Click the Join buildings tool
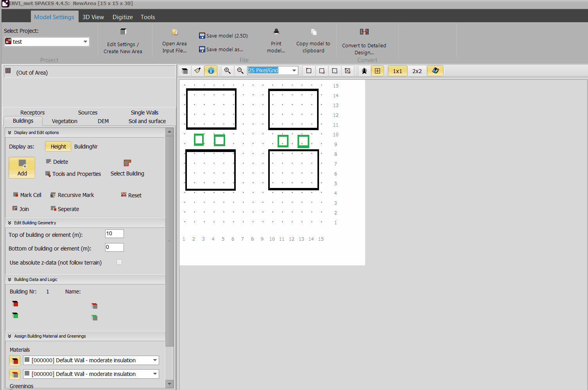This screenshot has width=588, height=390. (x=21, y=209)
